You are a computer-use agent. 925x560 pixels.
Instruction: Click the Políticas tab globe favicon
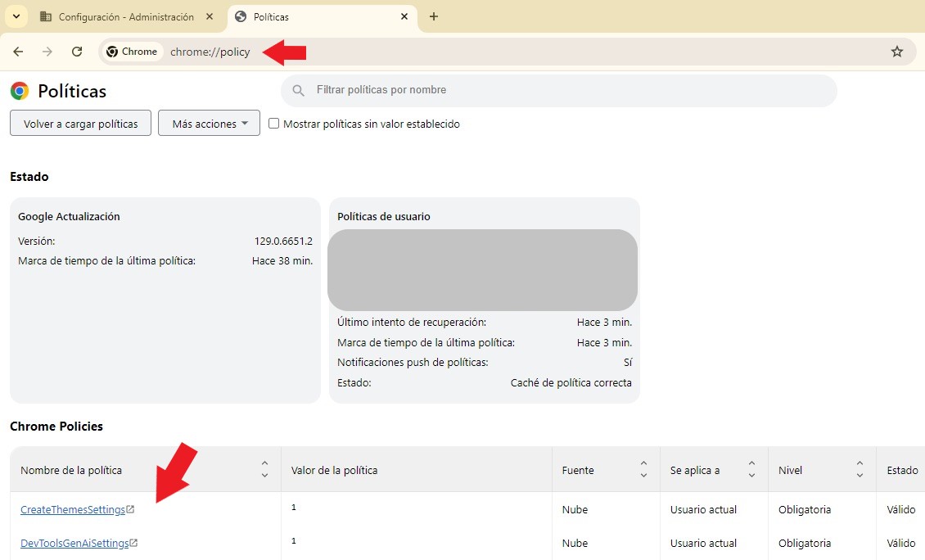(241, 16)
